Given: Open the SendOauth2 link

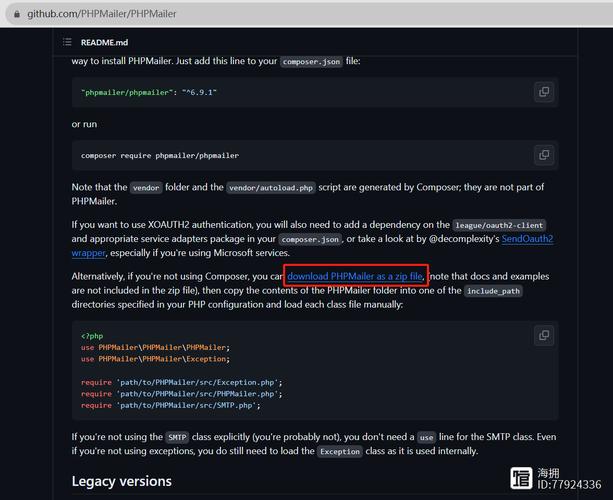Looking at the screenshot, I should 527,238.
